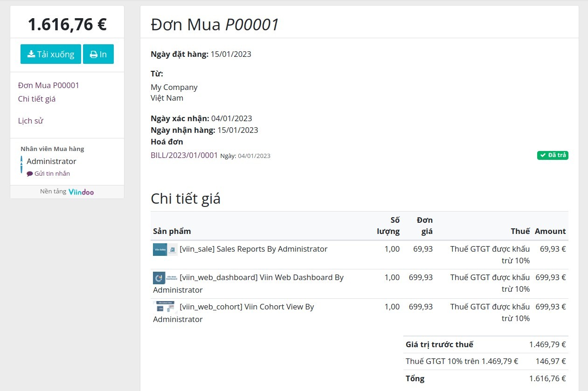
Task: Click the Sales Reports product thumbnail
Action: [165, 249]
